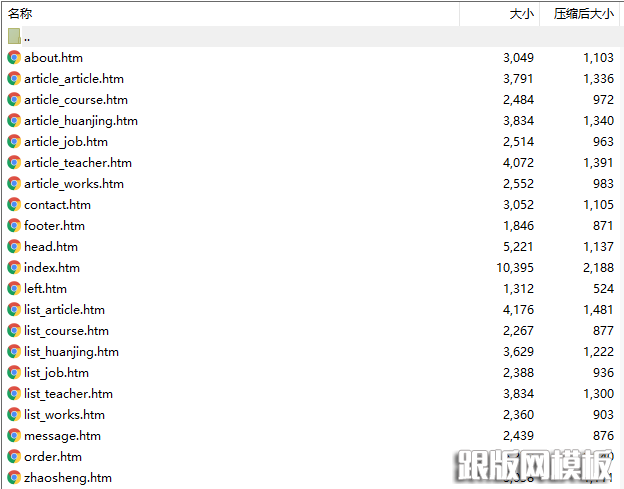Select the article_job.htm entry
The width and height of the screenshot is (624, 489).
coord(66,142)
